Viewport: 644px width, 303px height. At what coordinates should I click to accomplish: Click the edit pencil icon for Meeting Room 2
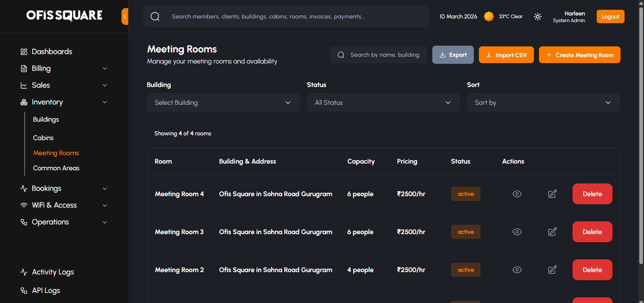point(552,270)
